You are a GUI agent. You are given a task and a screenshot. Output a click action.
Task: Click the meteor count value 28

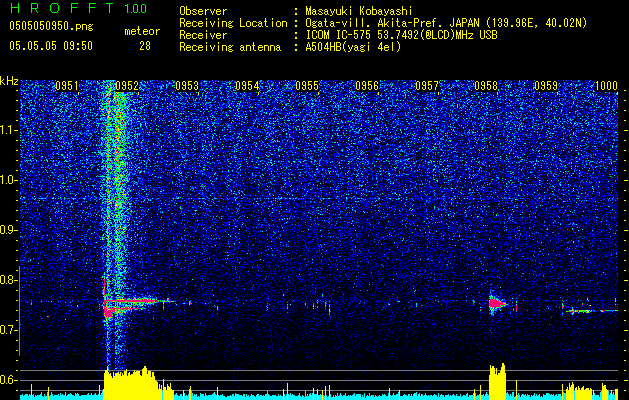point(145,46)
